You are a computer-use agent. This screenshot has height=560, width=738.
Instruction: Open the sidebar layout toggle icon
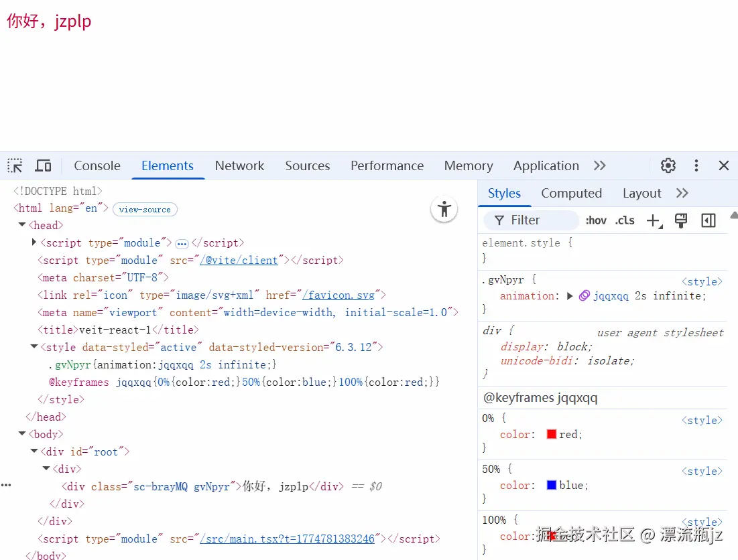coord(709,220)
